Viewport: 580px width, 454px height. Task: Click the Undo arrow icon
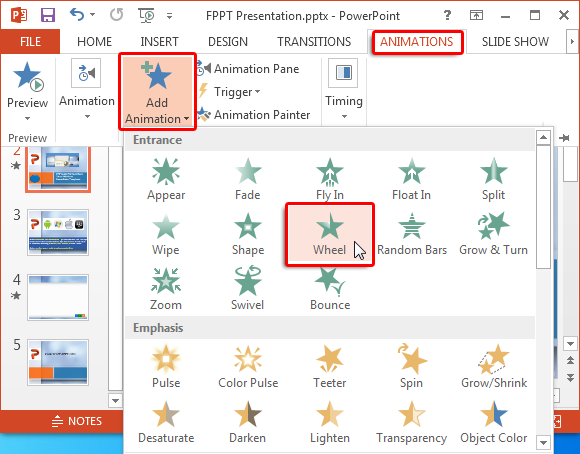point(77,15)
